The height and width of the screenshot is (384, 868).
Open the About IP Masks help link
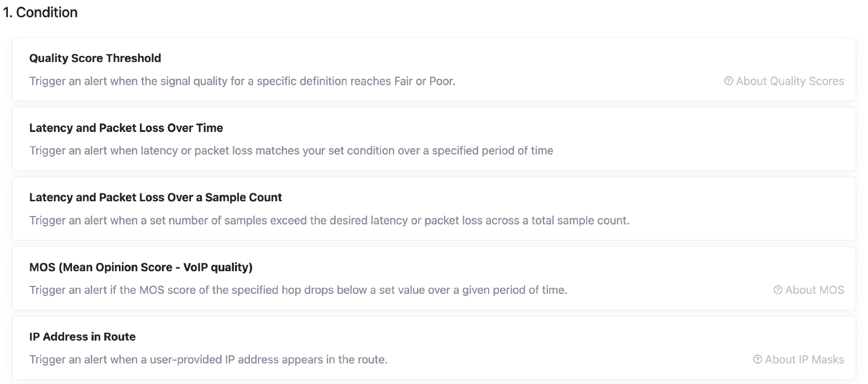[805, 359]
